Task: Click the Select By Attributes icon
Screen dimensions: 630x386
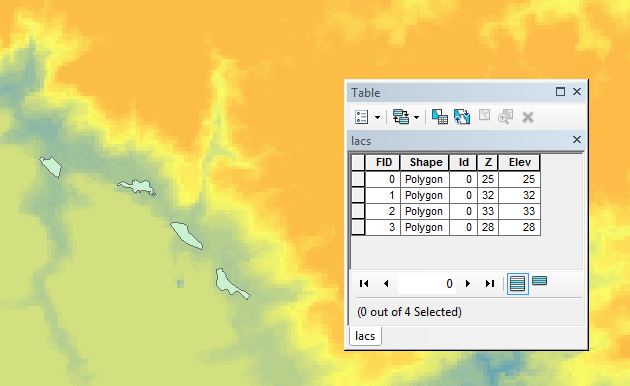Action: (440, 117)
